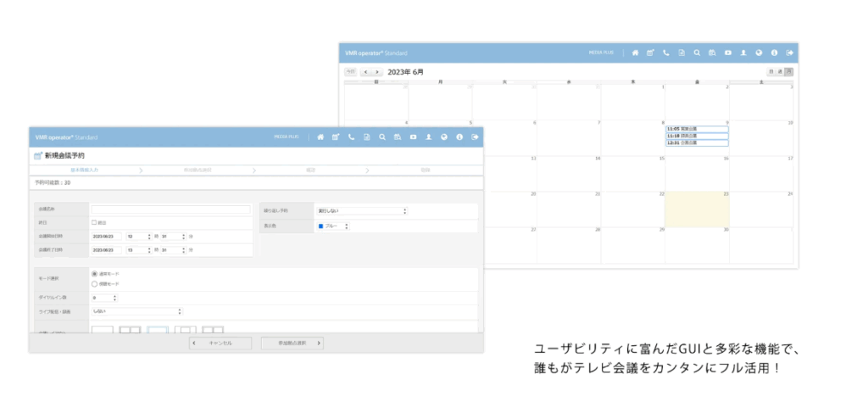The image size is (868, 413).
Task: Click the 参加拠点選択 next button
Action: (x=292, y=343)
